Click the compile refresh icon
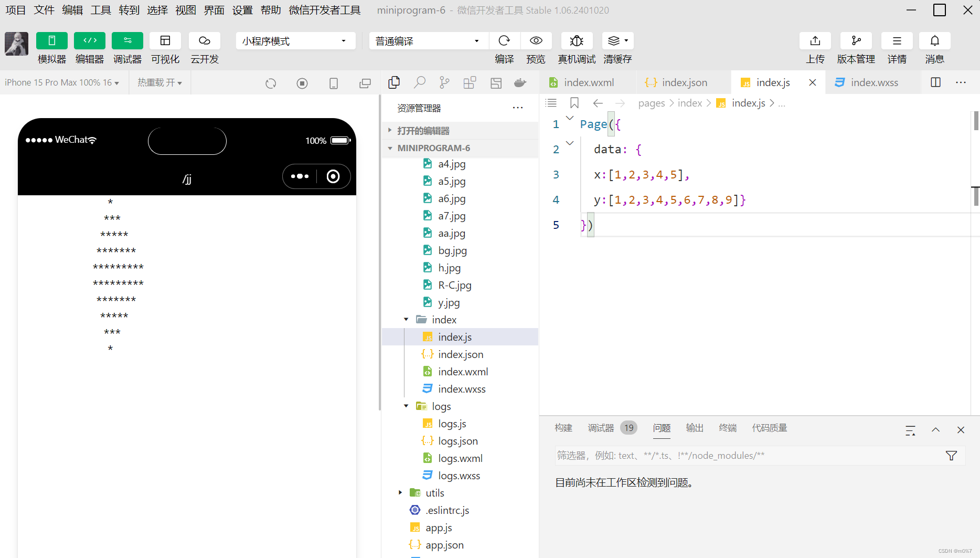Screen dimensions: 980x558 click(x=504, y=41)
